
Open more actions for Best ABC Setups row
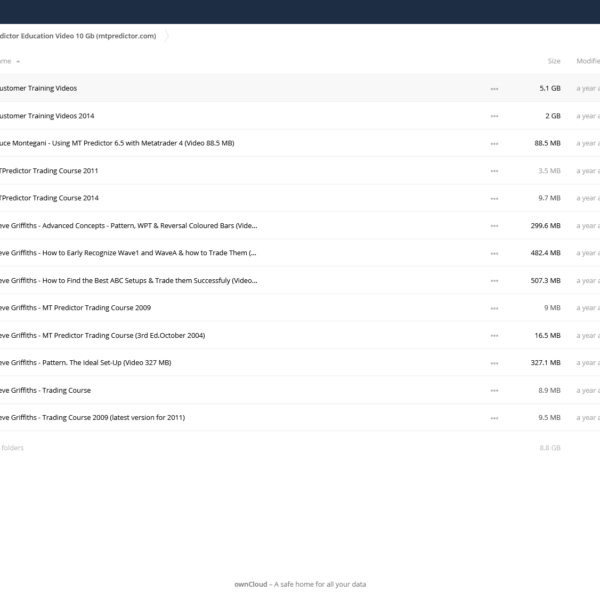494,281
